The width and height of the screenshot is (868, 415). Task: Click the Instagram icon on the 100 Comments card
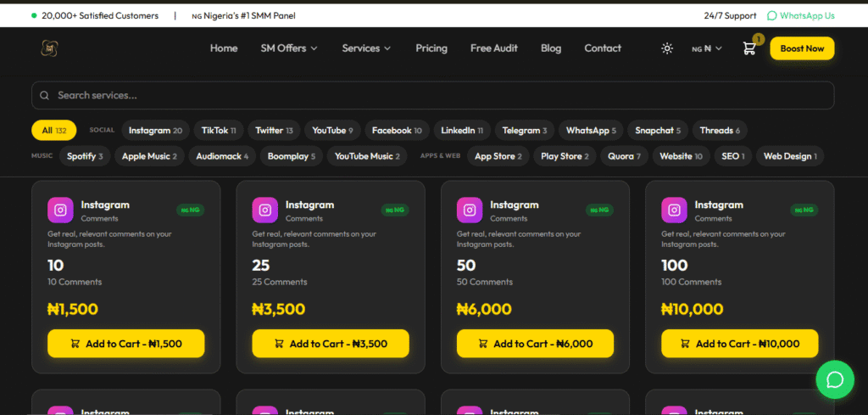coord(674,210)
